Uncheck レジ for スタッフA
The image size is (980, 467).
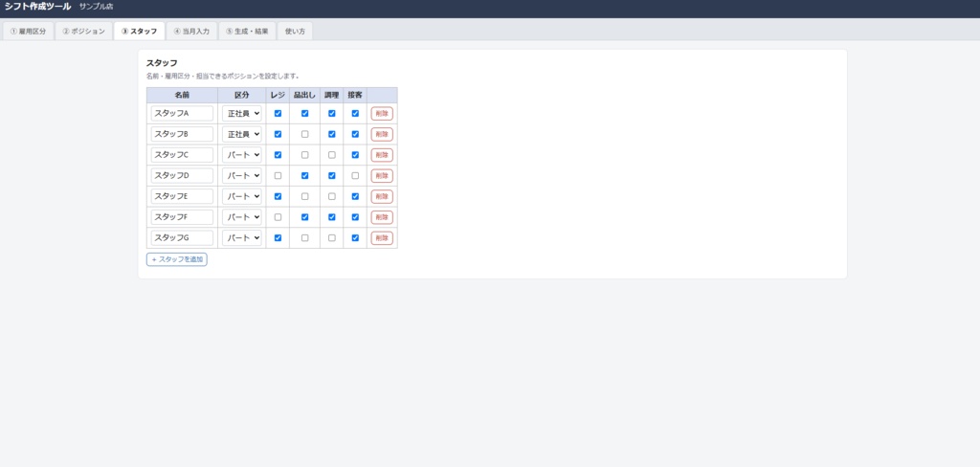[x=278, y=113]
